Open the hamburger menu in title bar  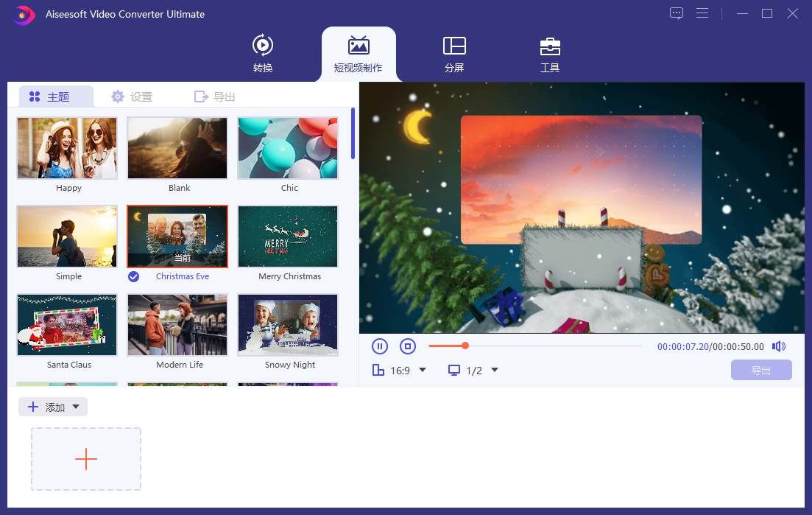(x=702, y=13)
